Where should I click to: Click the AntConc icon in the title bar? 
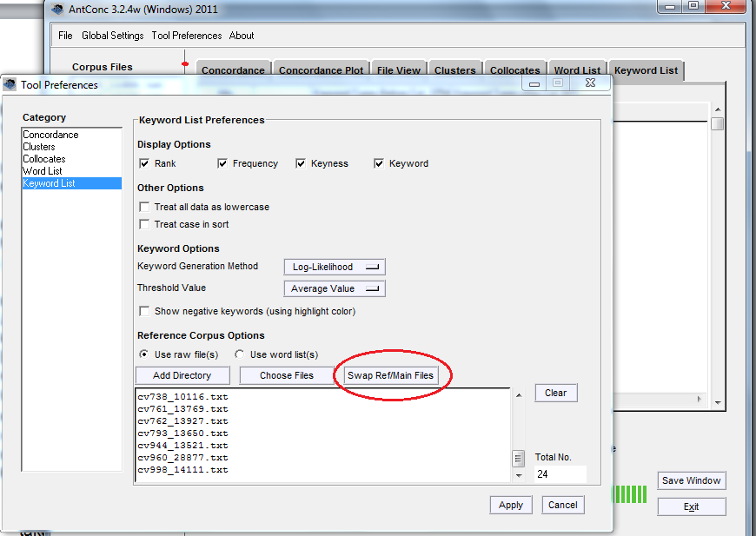click(x=57, y=7)
